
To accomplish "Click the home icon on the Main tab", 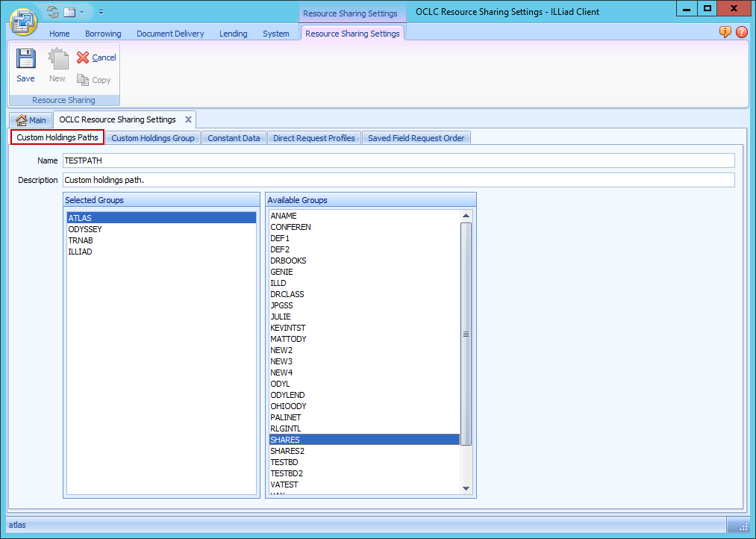I will 22,119.
